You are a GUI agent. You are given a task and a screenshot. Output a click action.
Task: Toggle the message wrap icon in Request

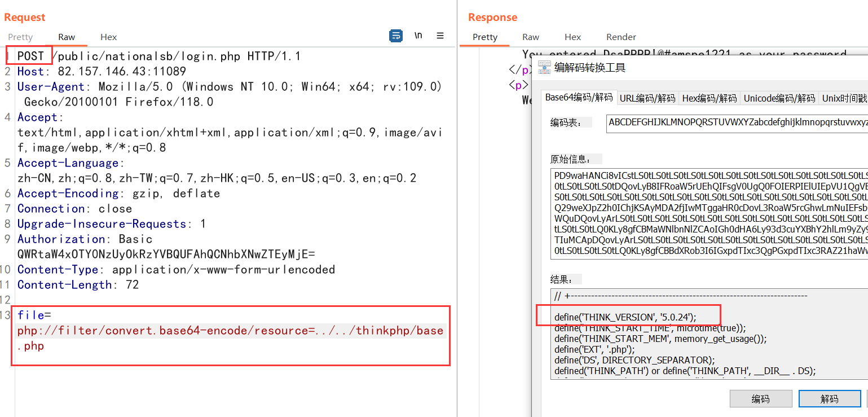pos(396,36)
